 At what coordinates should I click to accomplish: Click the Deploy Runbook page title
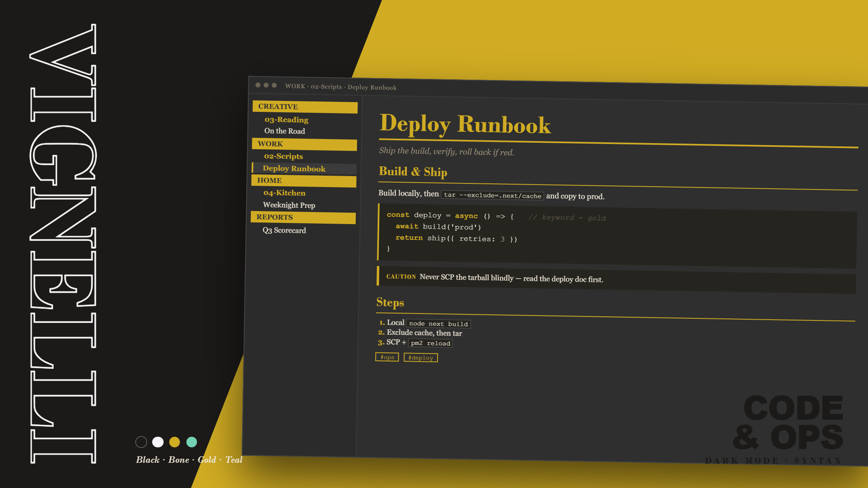(x=465, y=124)
